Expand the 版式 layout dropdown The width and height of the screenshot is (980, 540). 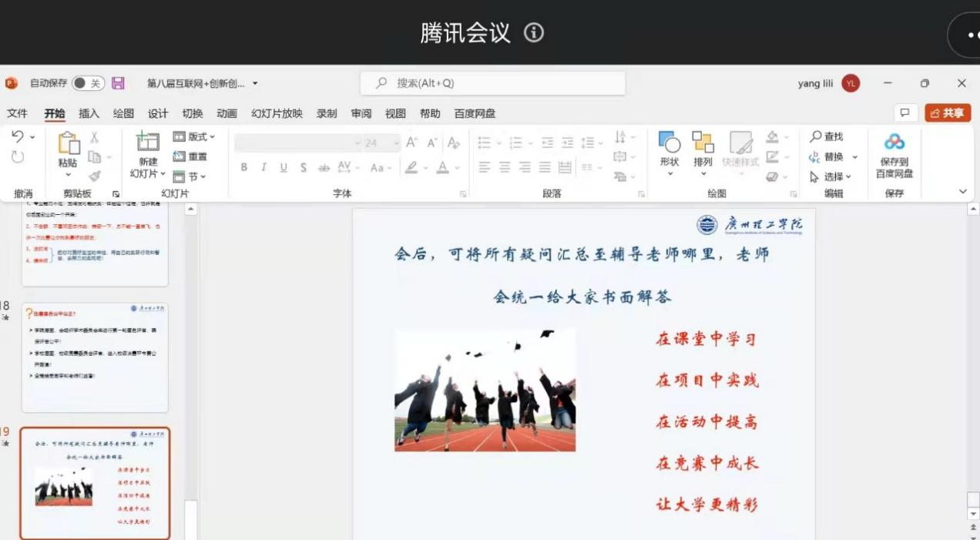click(194, 136)
